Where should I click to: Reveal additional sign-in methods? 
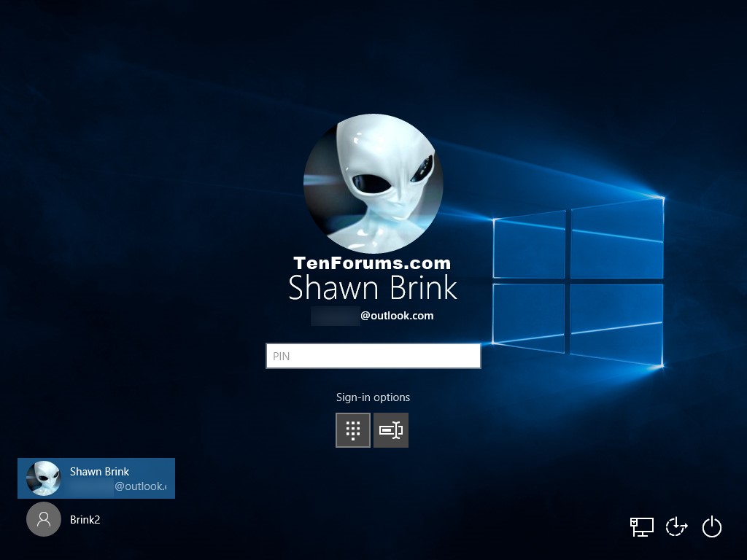tap(373, 397)
